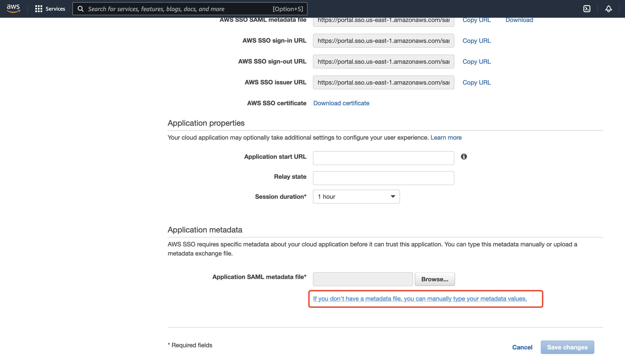
Task: Copy the AWS SSO sign-in URL
Action: click(476, 41)
